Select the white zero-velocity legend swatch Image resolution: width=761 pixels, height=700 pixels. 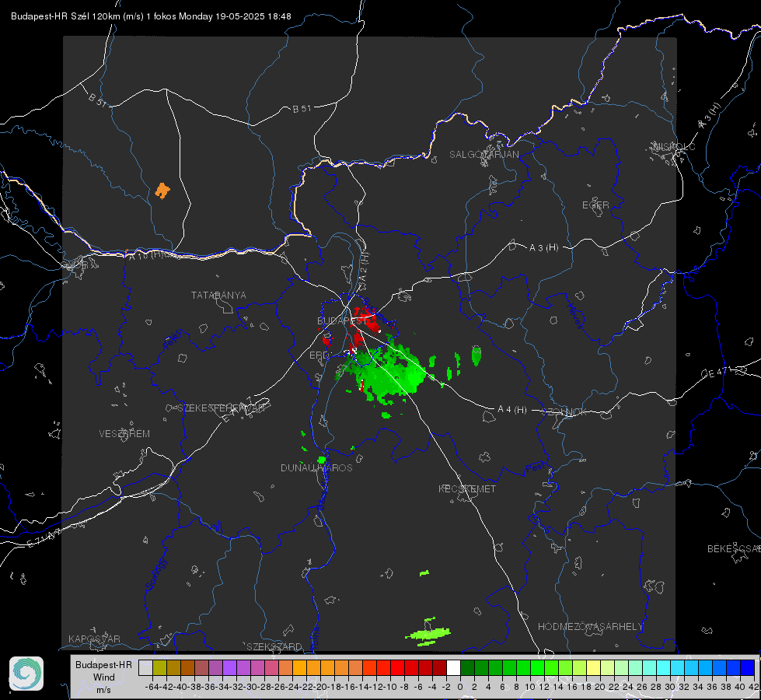pos(453,668)
